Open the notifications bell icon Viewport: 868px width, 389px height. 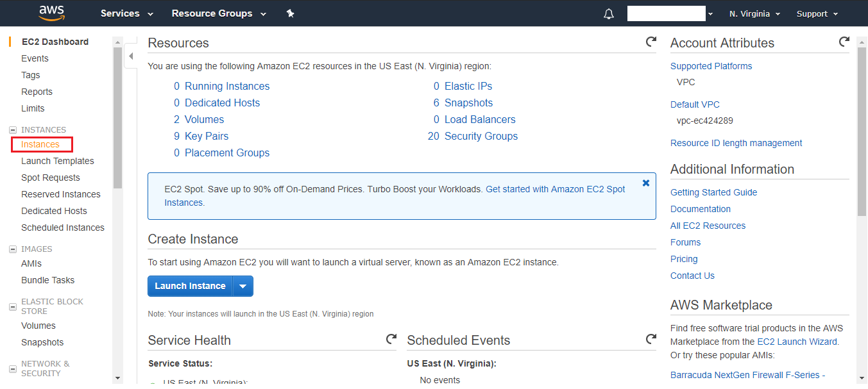pyautogui.click(x=609, y=14)
